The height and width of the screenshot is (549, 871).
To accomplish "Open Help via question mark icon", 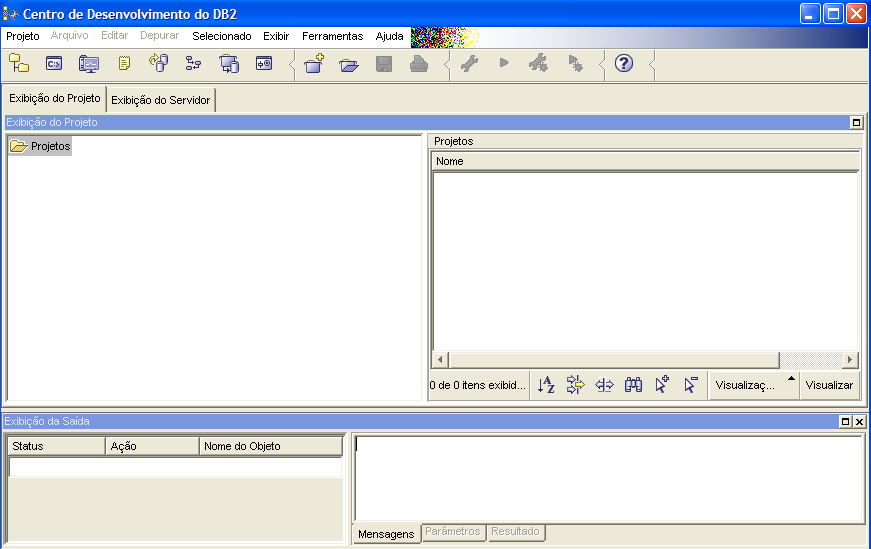I will coord(624,63).
